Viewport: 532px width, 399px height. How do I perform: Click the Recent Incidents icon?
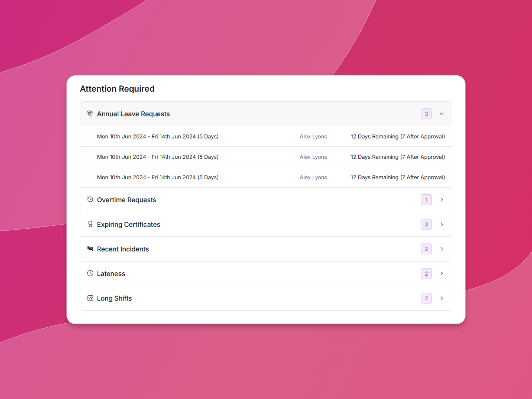(x=90, y=249)
